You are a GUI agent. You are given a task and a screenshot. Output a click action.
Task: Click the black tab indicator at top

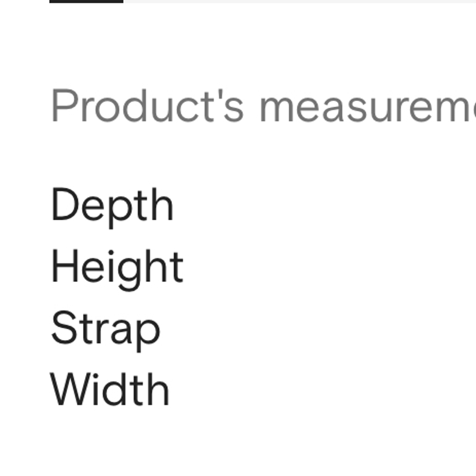(x=86, y=2)
